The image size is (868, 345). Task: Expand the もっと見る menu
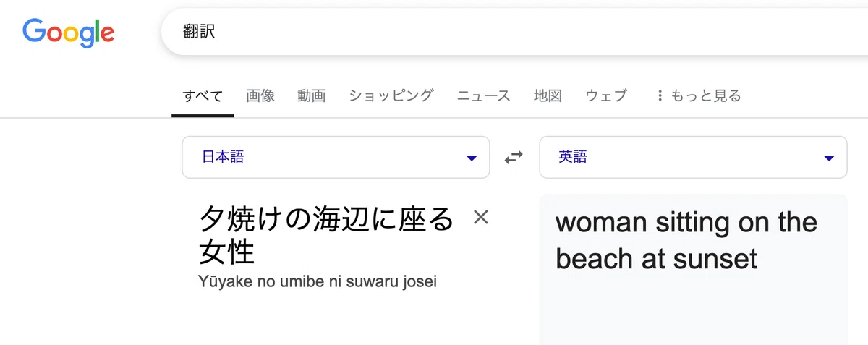point(699,95)
